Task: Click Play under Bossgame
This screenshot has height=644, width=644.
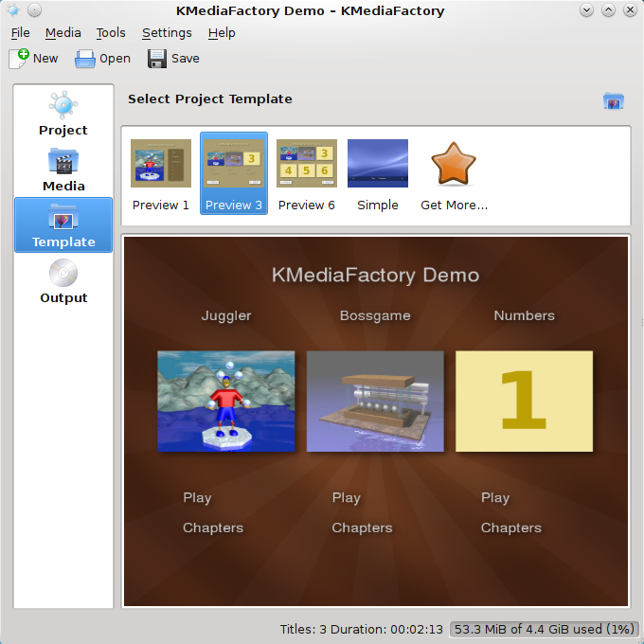Action: [x=347, y=498]
